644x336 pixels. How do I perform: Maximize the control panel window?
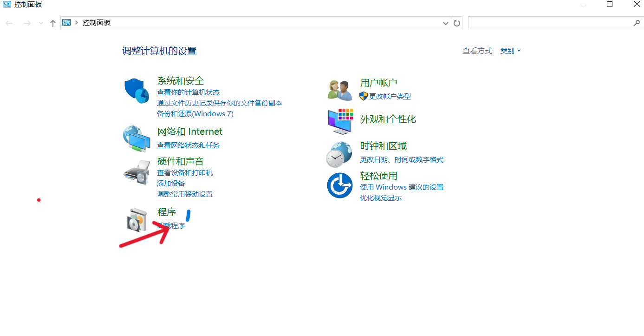[610, 5]
